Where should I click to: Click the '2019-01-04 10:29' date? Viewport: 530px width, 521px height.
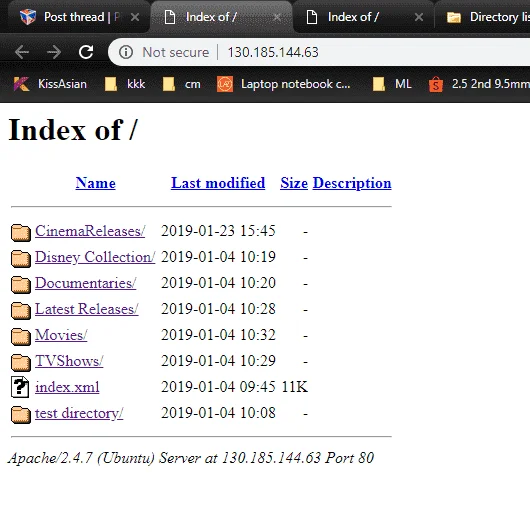point(218,361)
